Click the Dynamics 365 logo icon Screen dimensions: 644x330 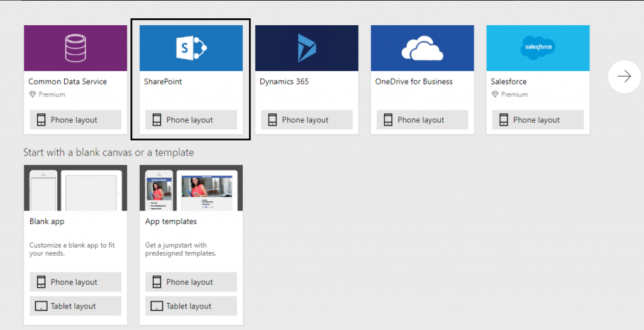pyautogui.click(x=307, y=48)
